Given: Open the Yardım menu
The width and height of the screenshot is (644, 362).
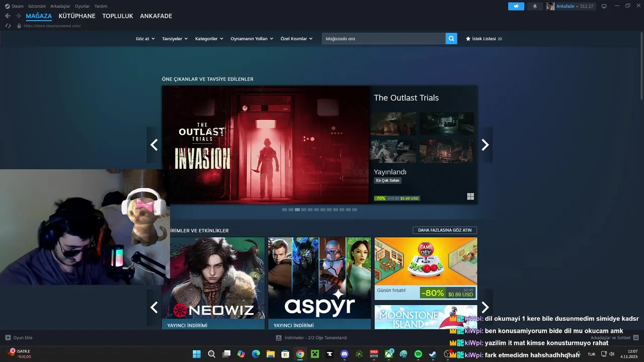Looking at the screenshot, I should pyautogui.click(x=101, y=6).
